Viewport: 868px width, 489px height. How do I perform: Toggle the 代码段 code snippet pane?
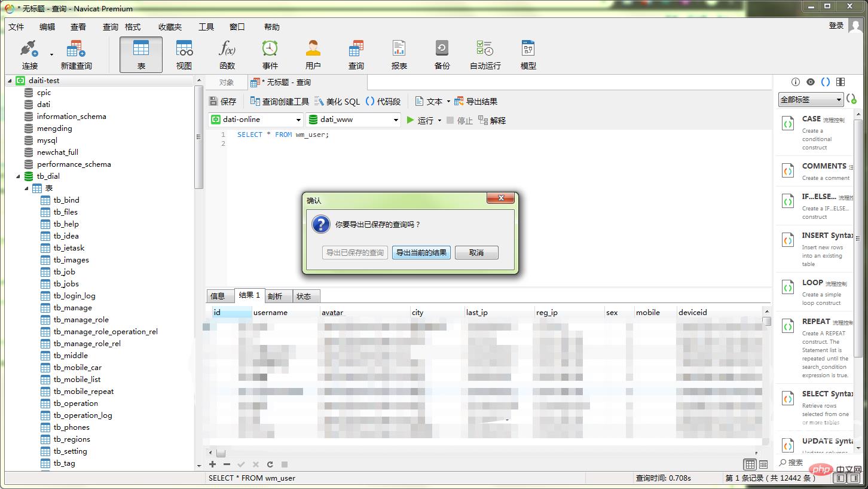tap(383, 102)
